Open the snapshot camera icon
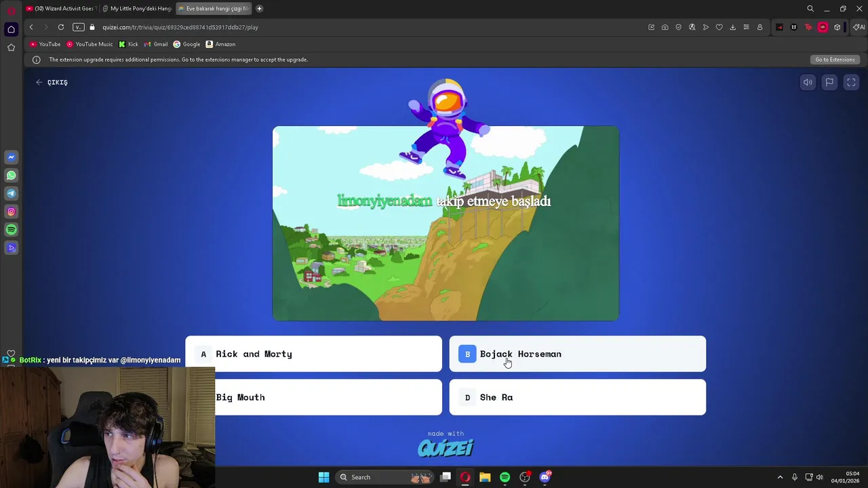This screenshot has width=868, height=488. point(665,27)
